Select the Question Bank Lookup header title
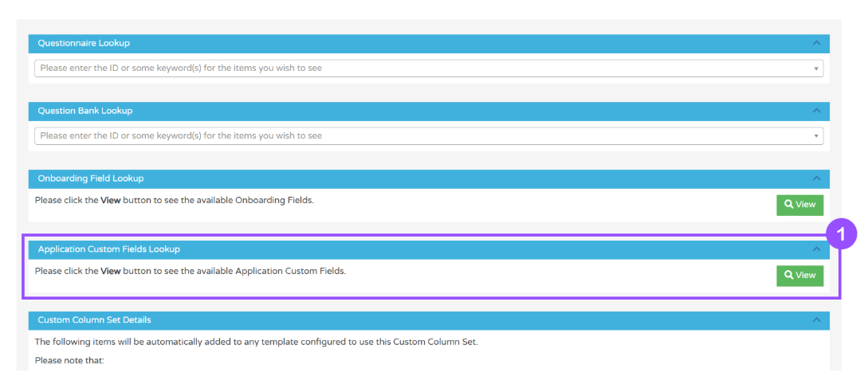This screenshot has height=384, width=868. point(85,111)
